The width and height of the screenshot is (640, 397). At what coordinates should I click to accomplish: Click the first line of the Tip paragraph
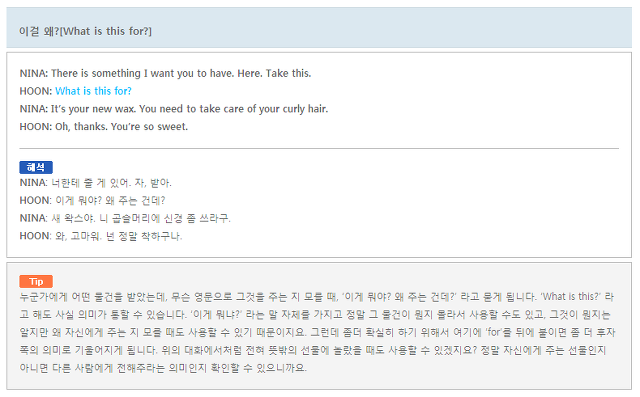[316, 297]
